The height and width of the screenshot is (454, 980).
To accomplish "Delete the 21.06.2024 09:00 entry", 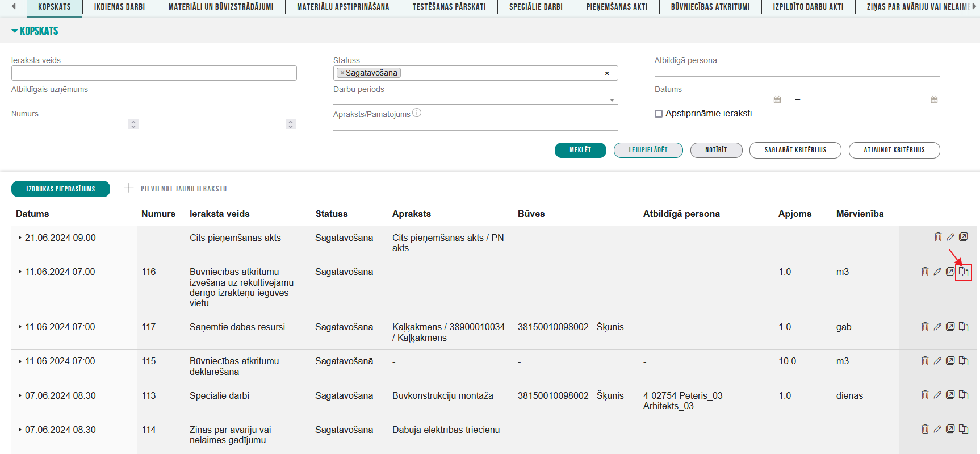I will pyautogui.click(x=938, y=237).
